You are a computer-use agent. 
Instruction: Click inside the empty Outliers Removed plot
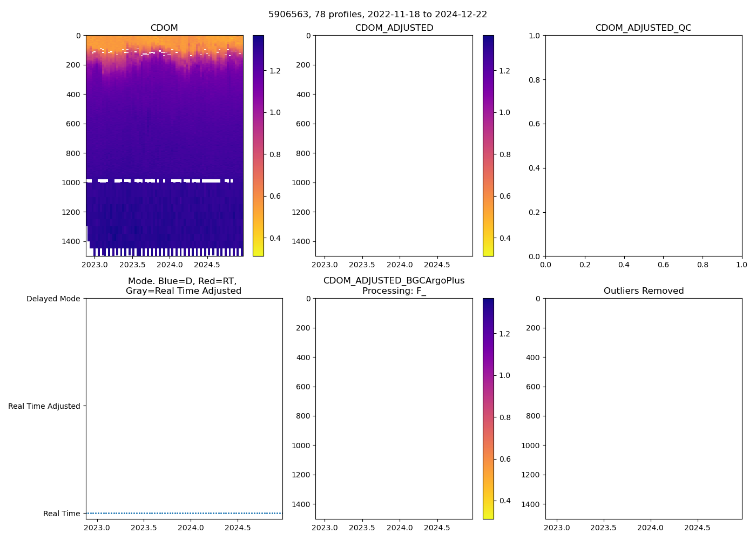(643, 409)
